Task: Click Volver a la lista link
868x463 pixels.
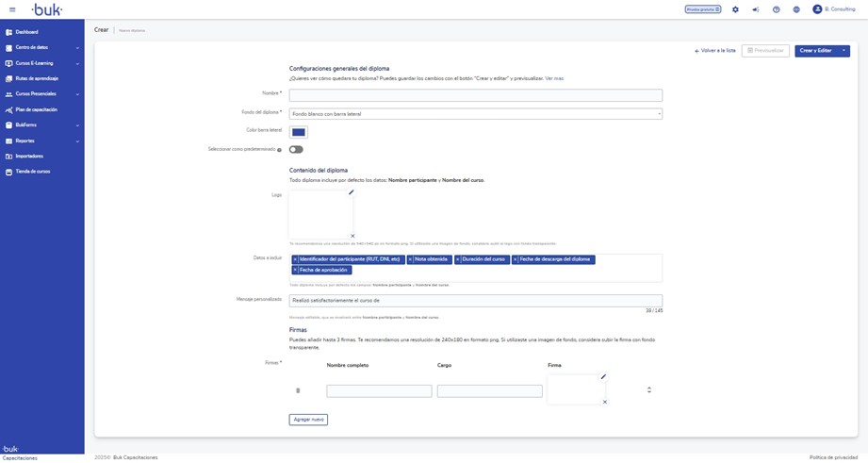Action: click(x=715, y=51)
